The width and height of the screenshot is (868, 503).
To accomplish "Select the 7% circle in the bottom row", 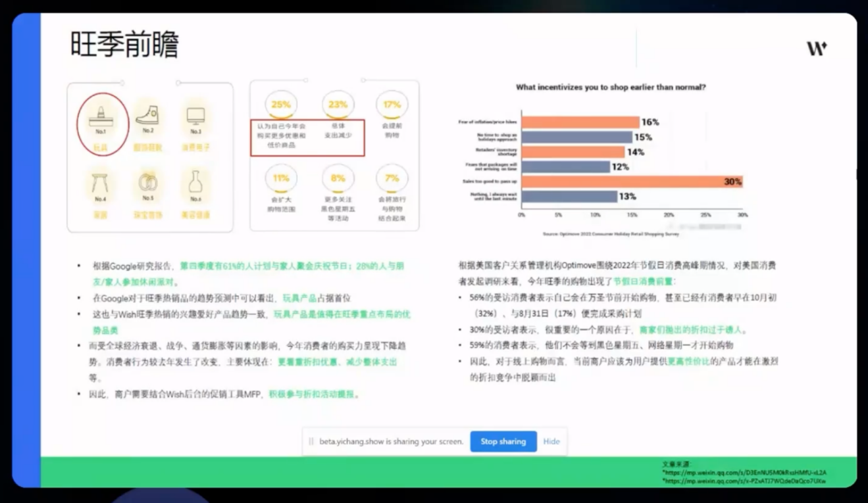I will click(392, 178).
